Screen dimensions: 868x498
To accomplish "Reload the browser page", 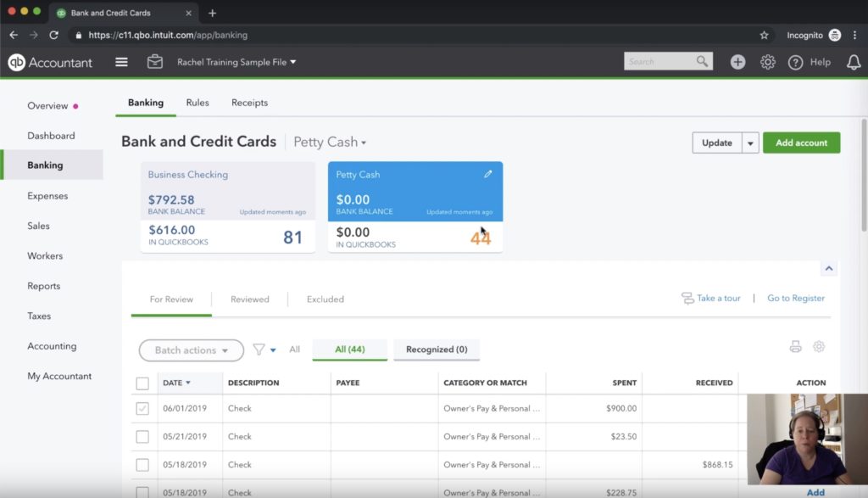I will click(53, 35).
